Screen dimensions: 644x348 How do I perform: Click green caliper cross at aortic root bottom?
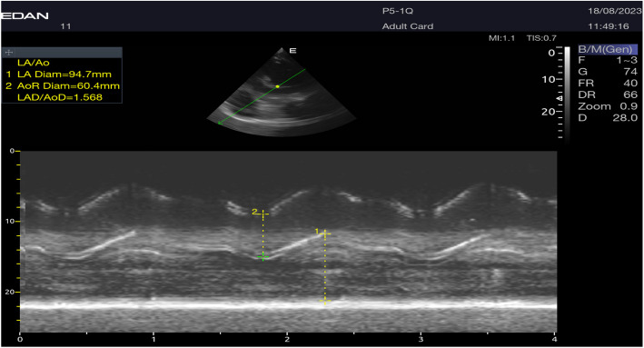263,258
